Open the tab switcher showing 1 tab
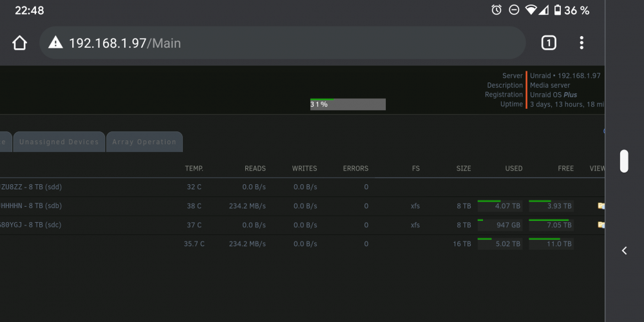The height and width of the screenshot is (322, 644). click(x=549, y=43)
